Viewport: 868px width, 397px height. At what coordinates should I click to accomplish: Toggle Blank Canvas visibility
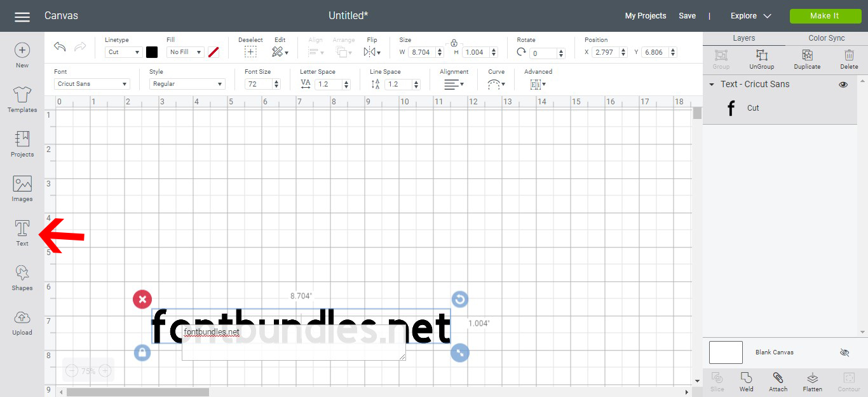tap(844, 352)
